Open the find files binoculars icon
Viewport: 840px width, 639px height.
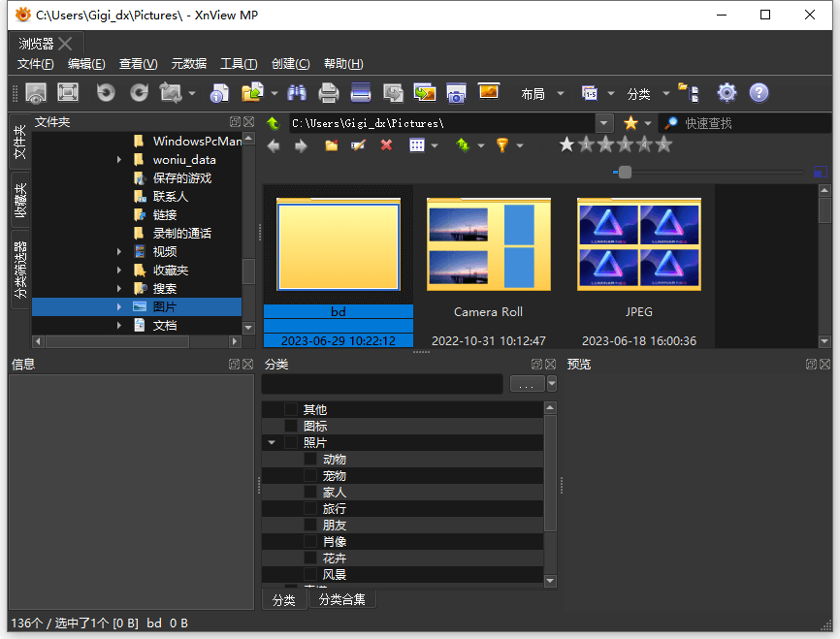click(x=296, y=93)
